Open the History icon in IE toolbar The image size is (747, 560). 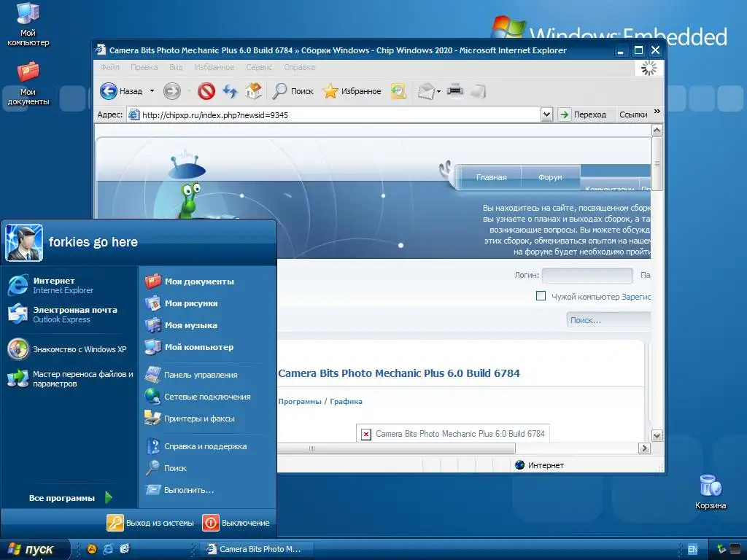[x=398, y=91]
